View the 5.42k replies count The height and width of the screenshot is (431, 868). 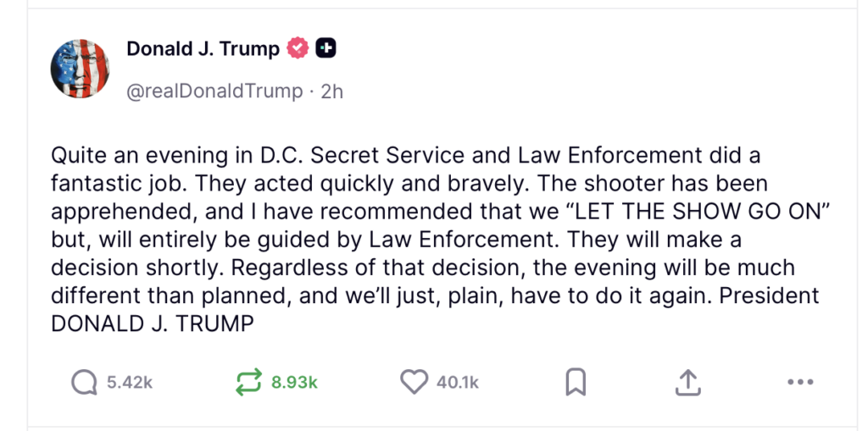coord(130,383)
